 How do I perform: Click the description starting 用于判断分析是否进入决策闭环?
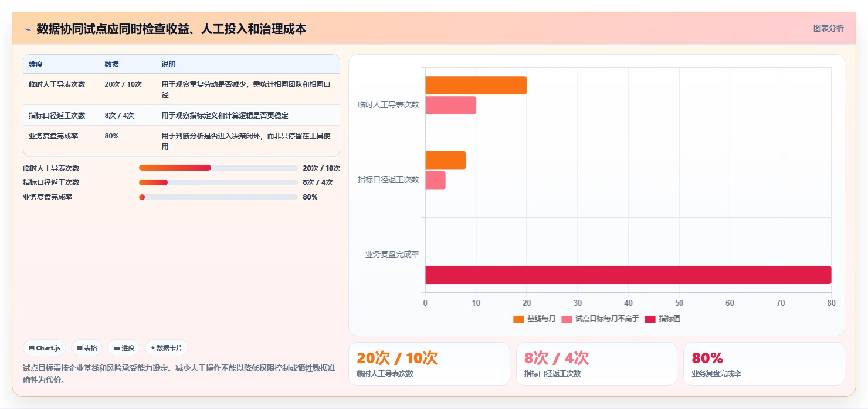tap(246, 141)
